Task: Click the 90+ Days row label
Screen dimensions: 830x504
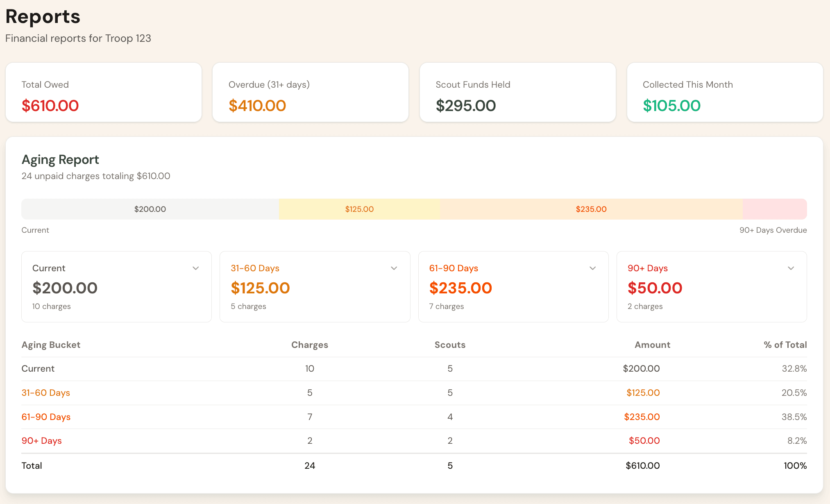Action: (41, 440)
